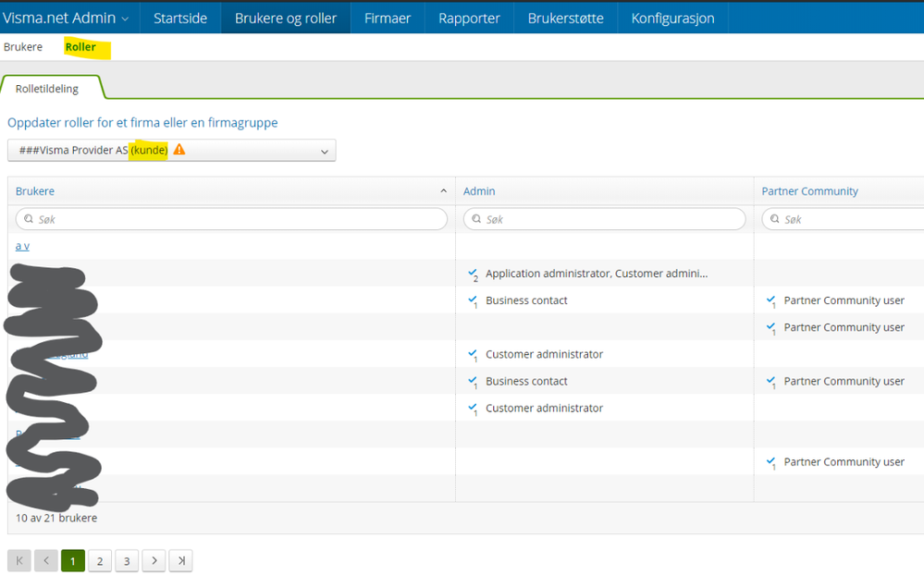The height and width of the screenshot is (587, 924).
Task: Toggle sort arrow in Brukere column
Action: [443, 190]
